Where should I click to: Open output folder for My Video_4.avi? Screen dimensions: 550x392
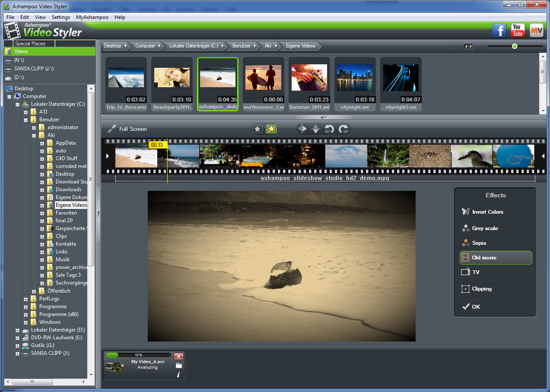coord(178,366)
